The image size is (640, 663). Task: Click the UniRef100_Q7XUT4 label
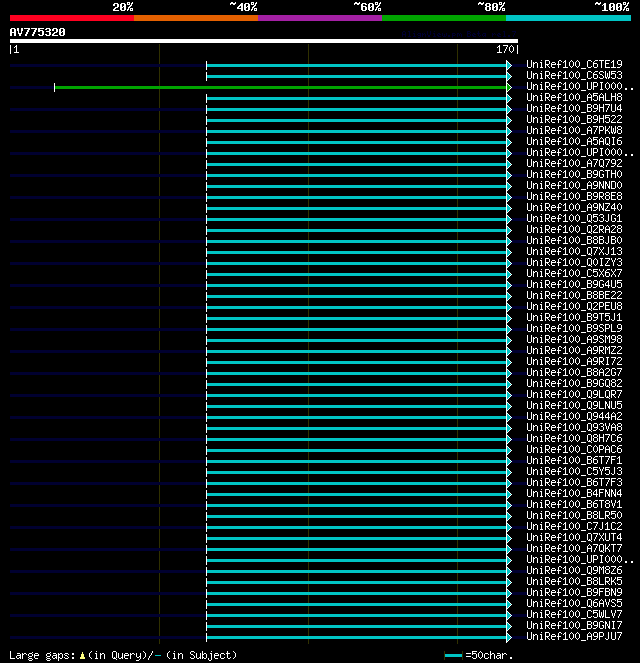click(x=574, y=537)
